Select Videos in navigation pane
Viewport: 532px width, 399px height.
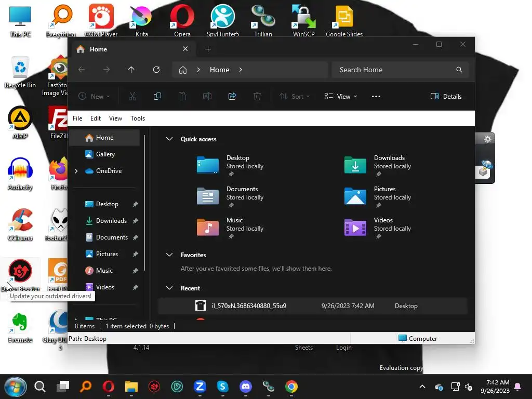tap(105, 287)
